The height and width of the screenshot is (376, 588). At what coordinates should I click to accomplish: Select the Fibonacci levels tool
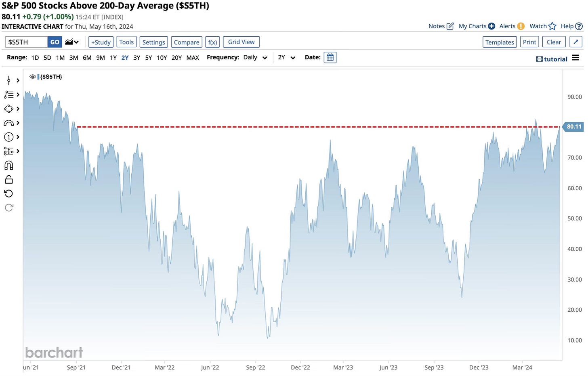(9, 151)
